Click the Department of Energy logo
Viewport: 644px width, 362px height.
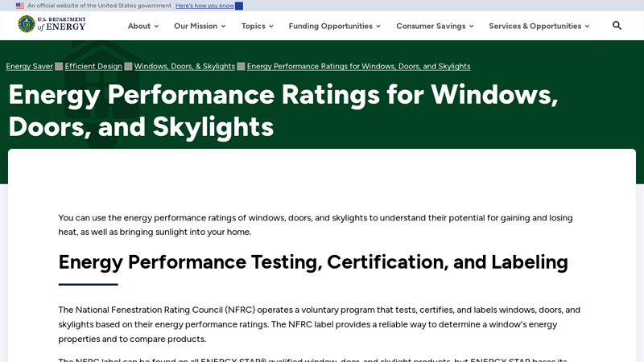[x=52, y=24]
